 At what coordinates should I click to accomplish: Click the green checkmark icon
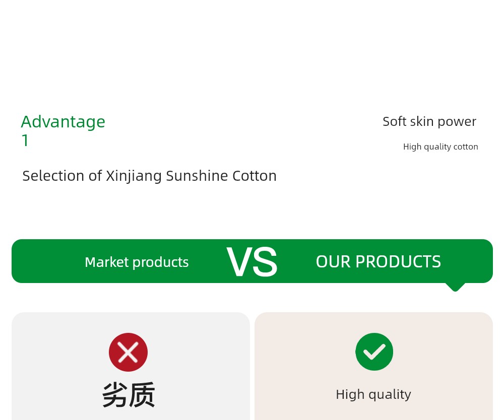pos(374,352)
